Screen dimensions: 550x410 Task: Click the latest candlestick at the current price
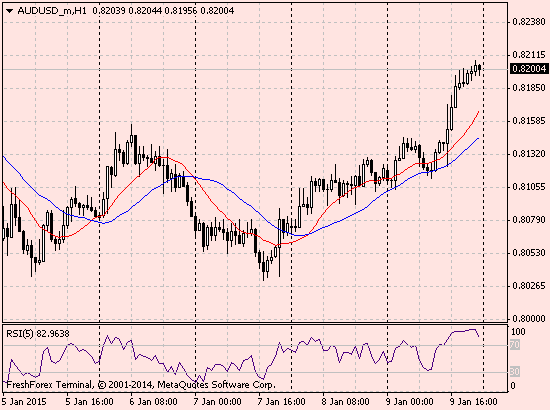pyautogui.click(x=479, y=68)
